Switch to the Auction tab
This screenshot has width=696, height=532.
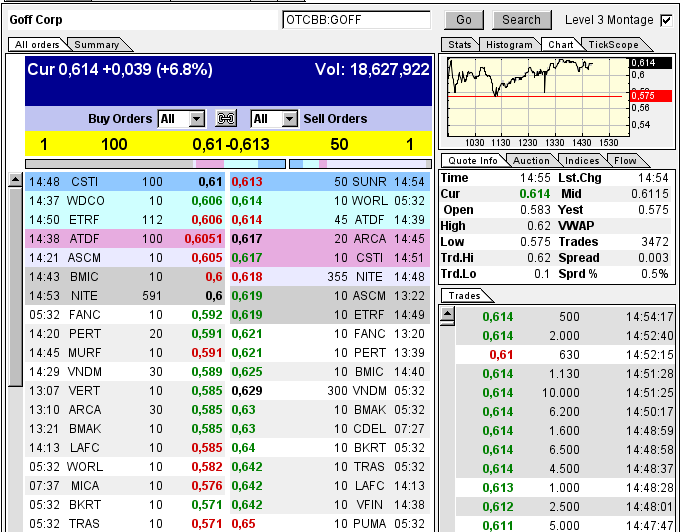pyautogui.click(x=531, y=160)
